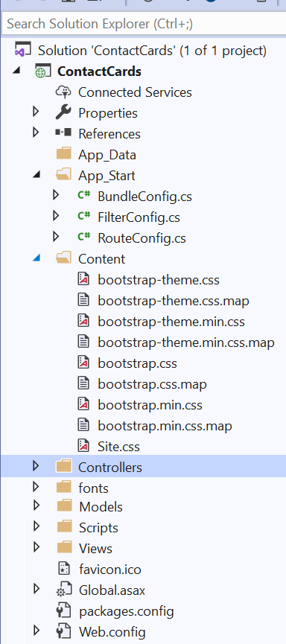286x644 pixels.
Task: Expand the Properties node
Action: tap(36, 112)
